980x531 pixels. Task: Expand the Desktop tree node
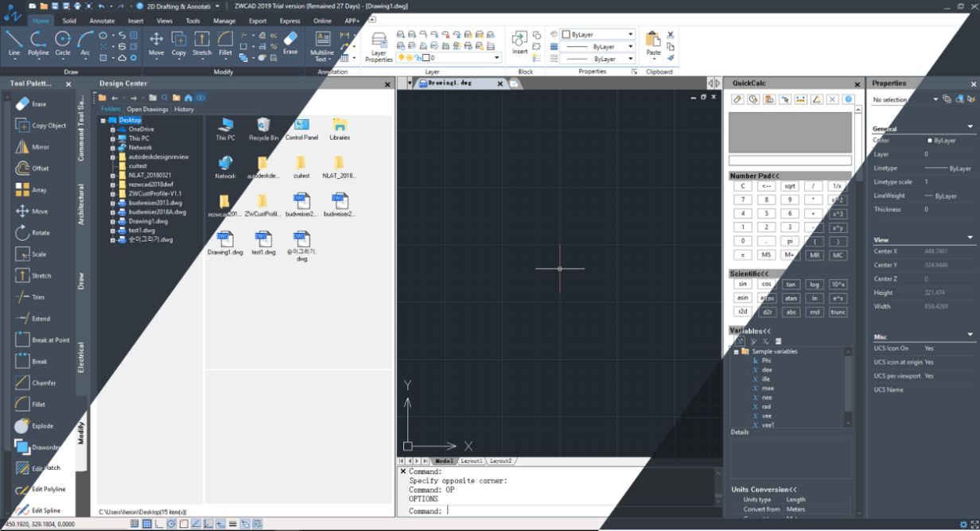point(103,120)
